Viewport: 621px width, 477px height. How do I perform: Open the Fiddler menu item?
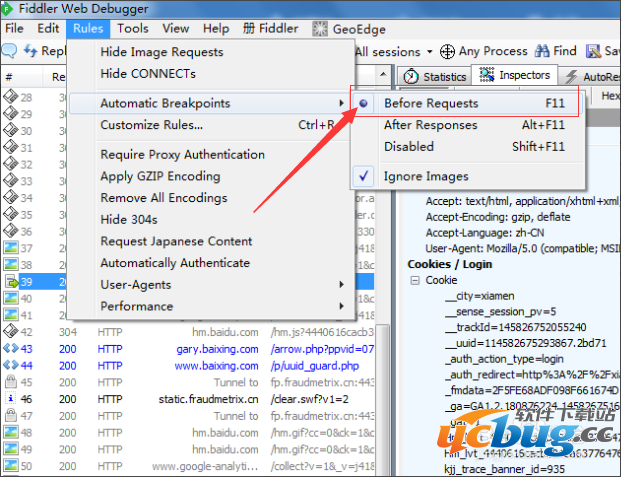[x=270, y=29]
